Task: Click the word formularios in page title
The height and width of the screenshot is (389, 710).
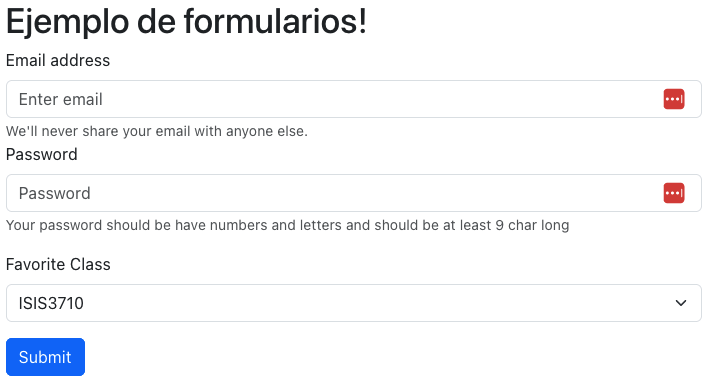Action: pyautogui.click(x=275, y=22)
